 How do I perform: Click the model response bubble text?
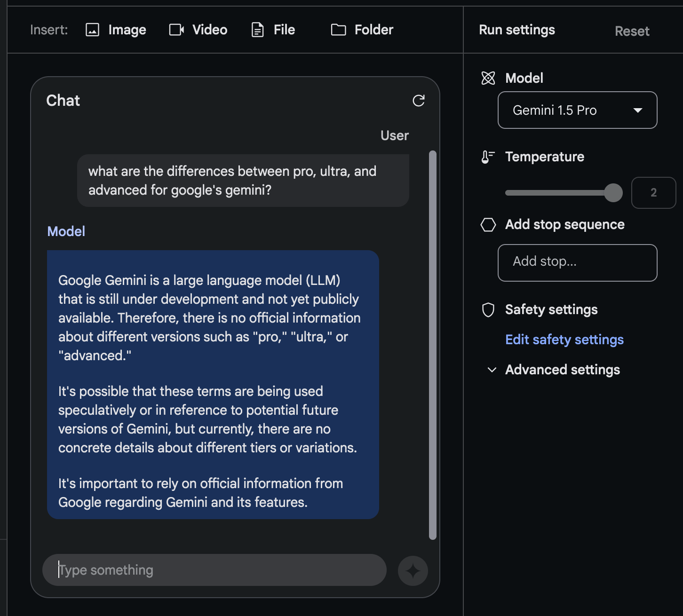(x=213, y=385)
